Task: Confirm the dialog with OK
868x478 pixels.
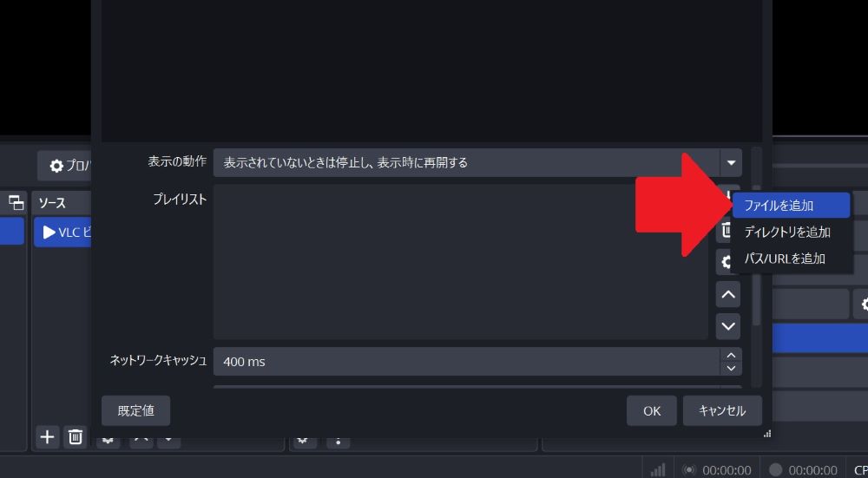Action: point(652,411)
